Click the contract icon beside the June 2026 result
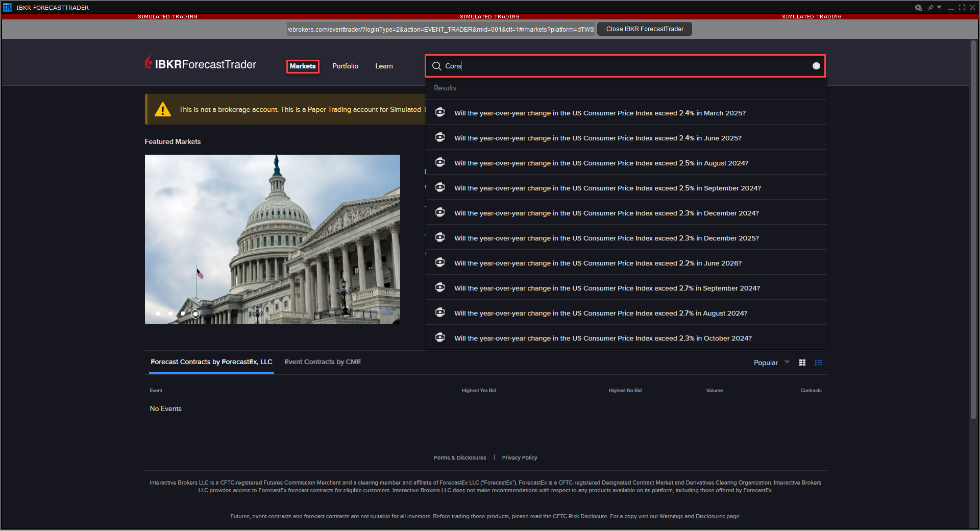The width and height of the screenshot is (980, 531). pyautogui.click(x=440, y=262)
